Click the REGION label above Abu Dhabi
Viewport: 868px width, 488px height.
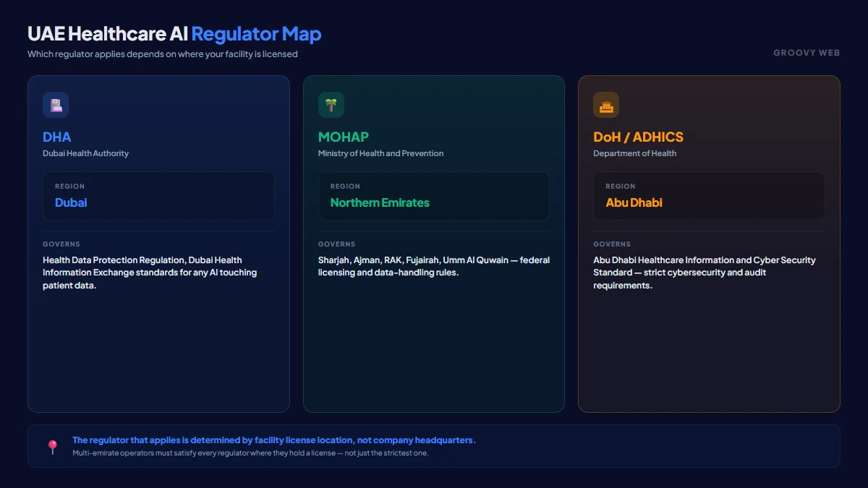point(621,187)
